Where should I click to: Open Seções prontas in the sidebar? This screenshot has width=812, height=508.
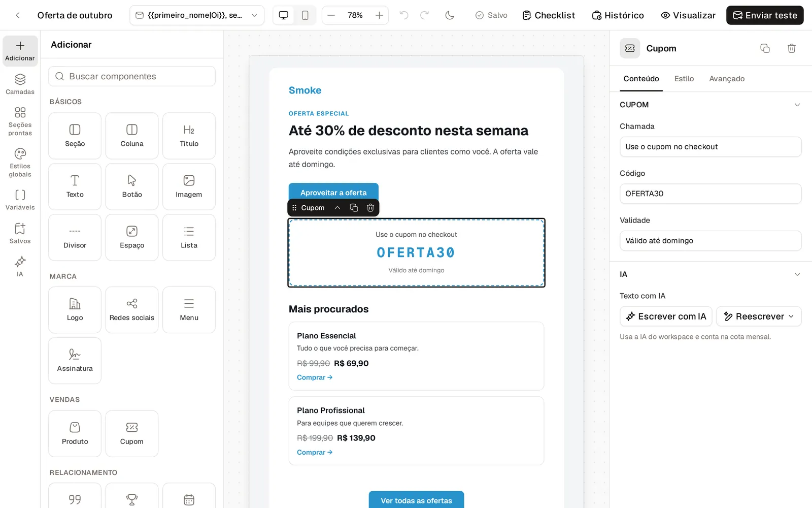pyautogui.click(x=20, y=122)
